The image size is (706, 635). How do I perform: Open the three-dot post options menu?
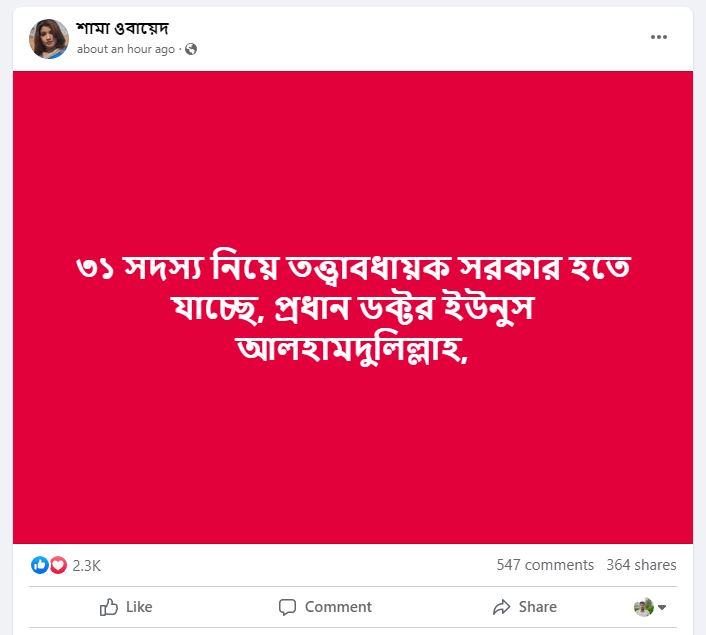pos(658,37)
